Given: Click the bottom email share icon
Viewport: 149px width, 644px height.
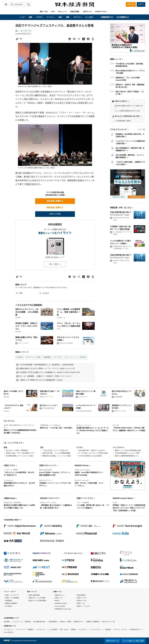Looking at the screenshot, I should pyautogui.click(x=74, y=277).
